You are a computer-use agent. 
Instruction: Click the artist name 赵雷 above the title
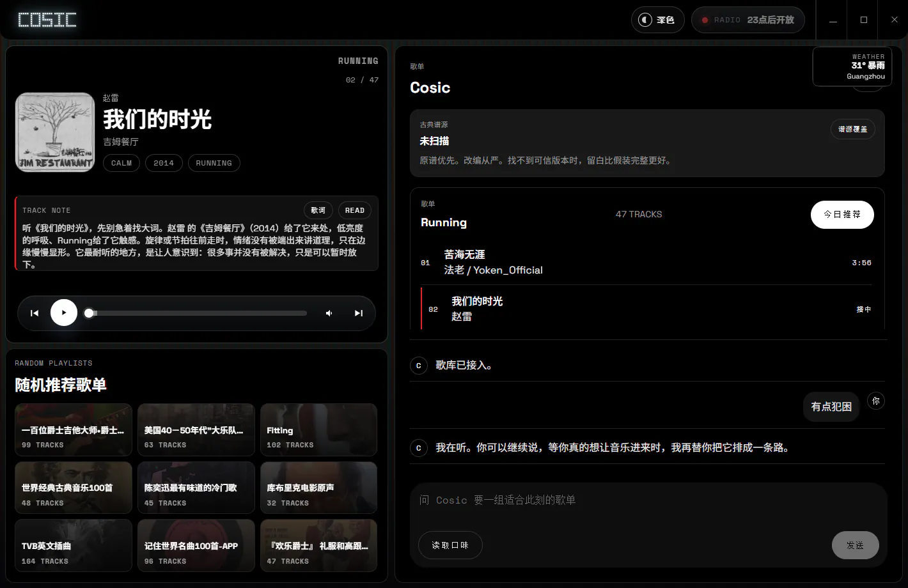tap(111, 98)
